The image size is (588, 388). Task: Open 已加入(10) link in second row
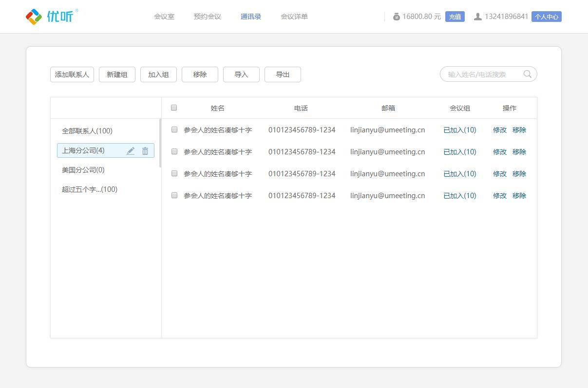point(459,152)
